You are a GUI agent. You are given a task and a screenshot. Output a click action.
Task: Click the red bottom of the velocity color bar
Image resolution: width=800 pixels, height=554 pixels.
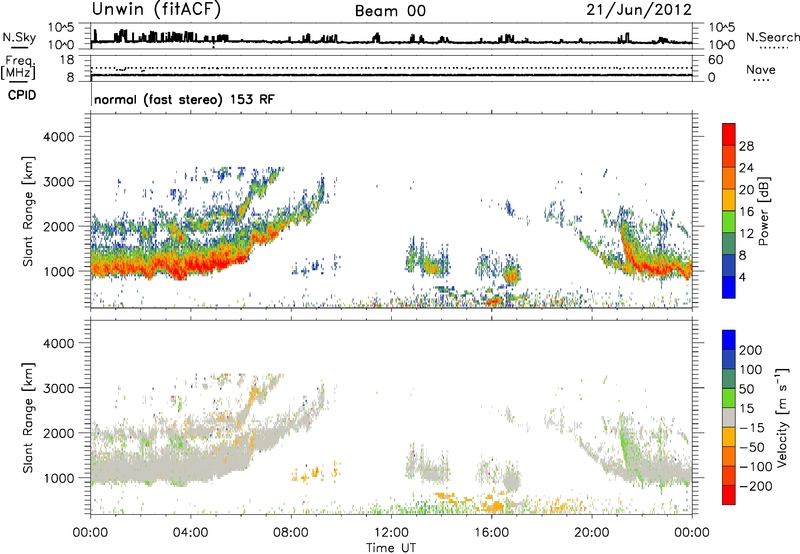[x=729, y=495]
